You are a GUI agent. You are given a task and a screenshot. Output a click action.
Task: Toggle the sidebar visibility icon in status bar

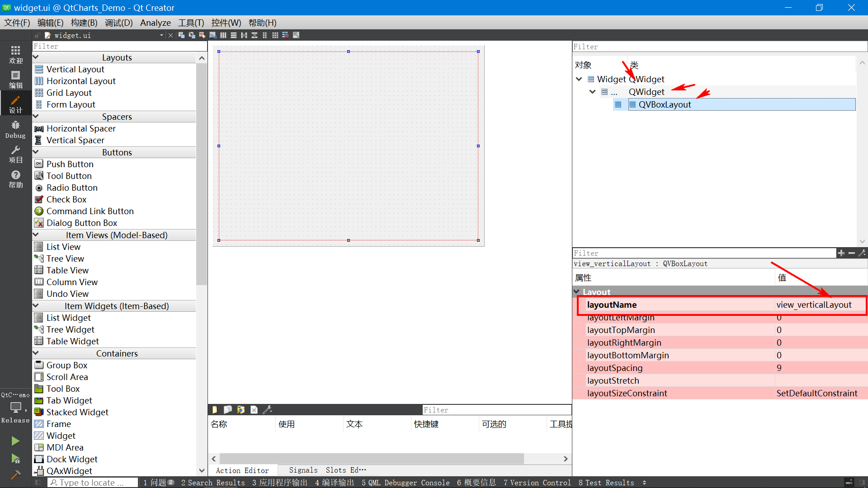(x=38, y=483)
